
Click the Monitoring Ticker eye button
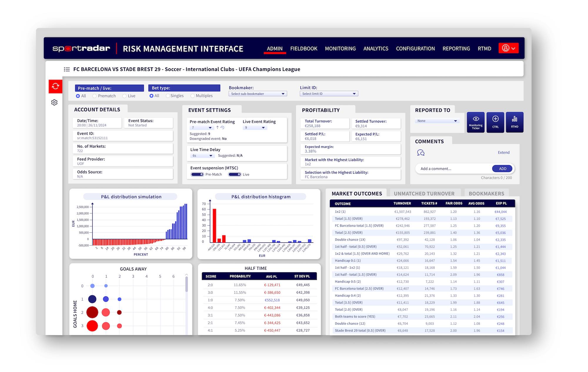[x=476, y=122]
